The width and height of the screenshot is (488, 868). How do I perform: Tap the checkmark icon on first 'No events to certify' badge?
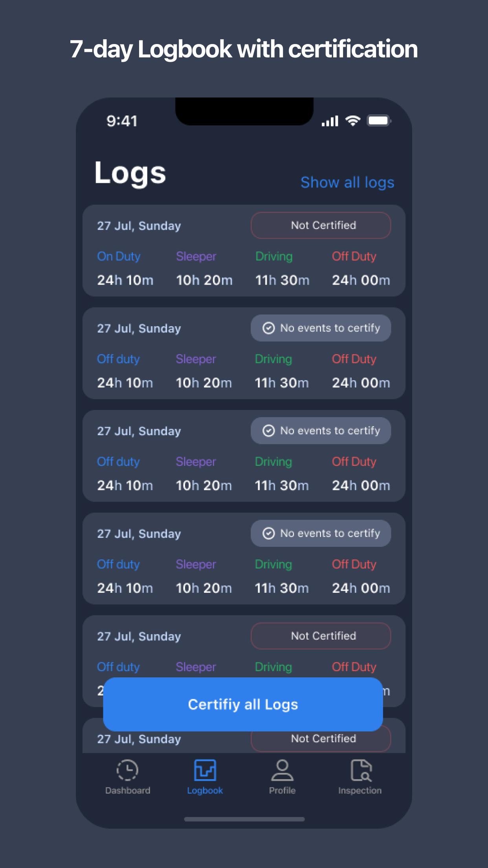coord(268,328)
